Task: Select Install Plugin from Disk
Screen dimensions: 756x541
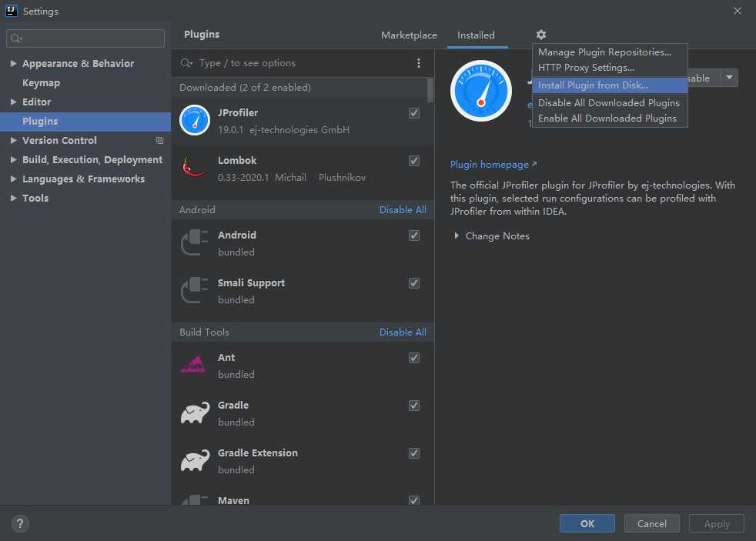Action: [x=610, y=85]
